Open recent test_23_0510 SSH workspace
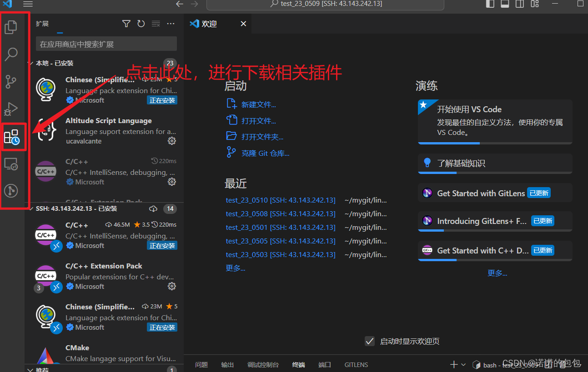The image size is (588, 372). tap(281, 200)
